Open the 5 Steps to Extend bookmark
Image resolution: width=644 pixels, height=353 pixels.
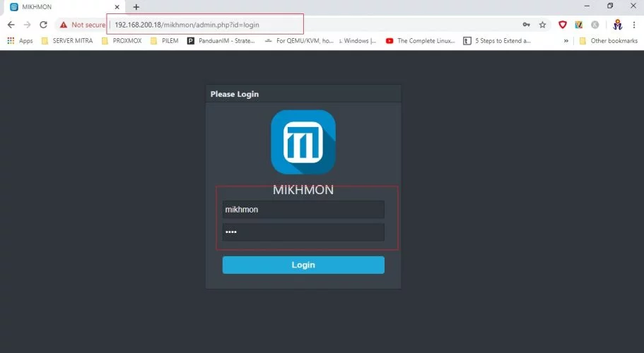[x=497, y=40]
